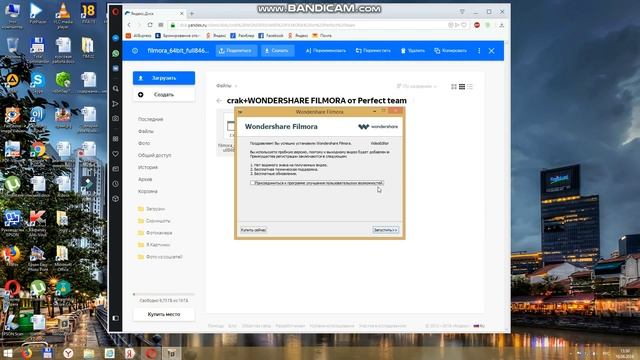
Task: Go back with arrow beside the folder title
Action: coord(219,100)
